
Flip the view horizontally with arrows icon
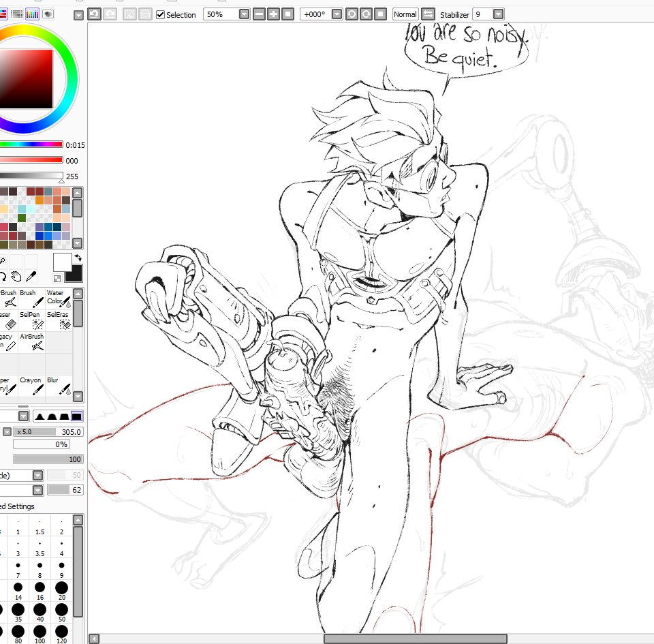pyautogui.click(x=428, y=14)
